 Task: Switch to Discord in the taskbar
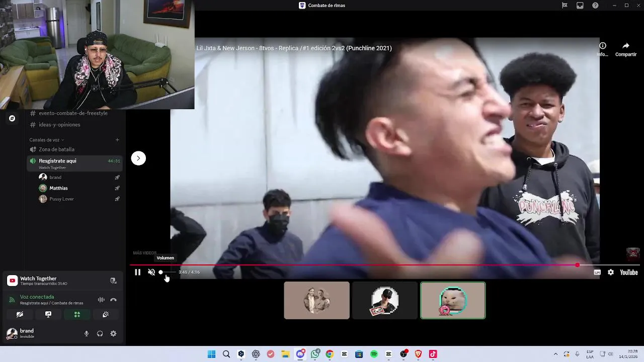[x=300, y=354]
